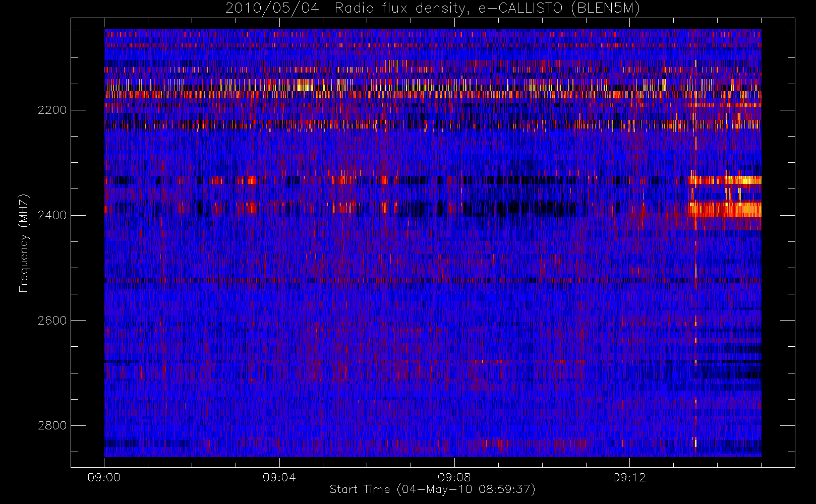Click the 2400 frequency tick label
The image size is (816, 504).
tap(52, 216)
